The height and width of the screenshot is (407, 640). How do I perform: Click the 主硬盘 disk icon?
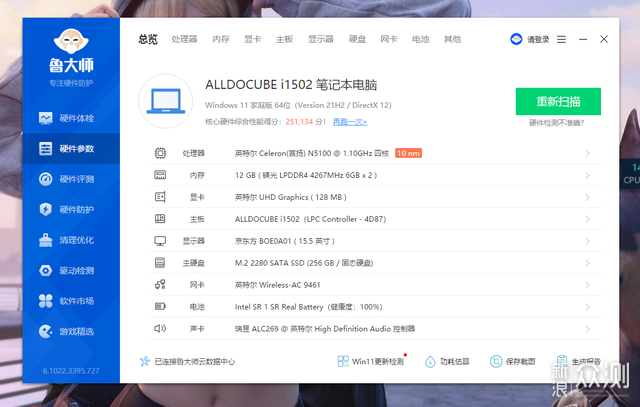point(160,262)
